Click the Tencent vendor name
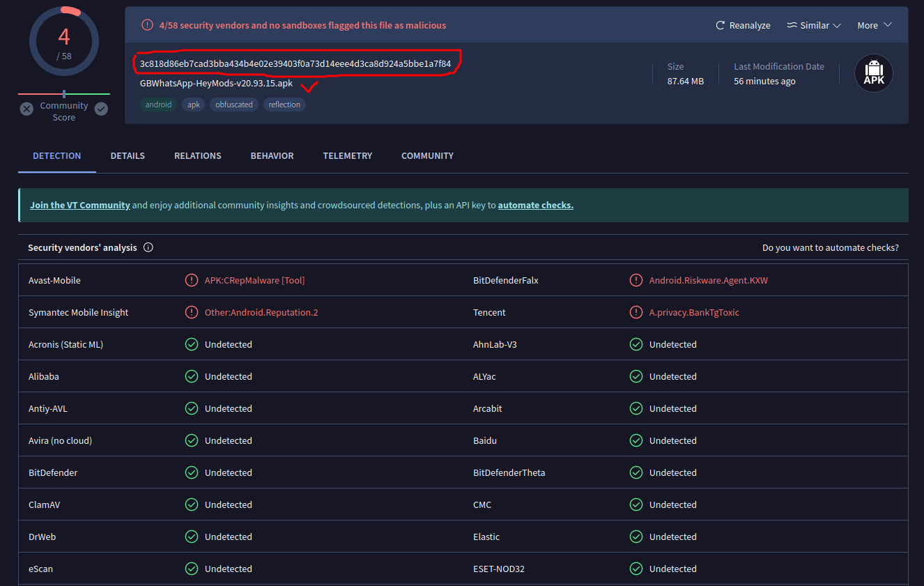 pyautogui.click(x=489, y=312)
